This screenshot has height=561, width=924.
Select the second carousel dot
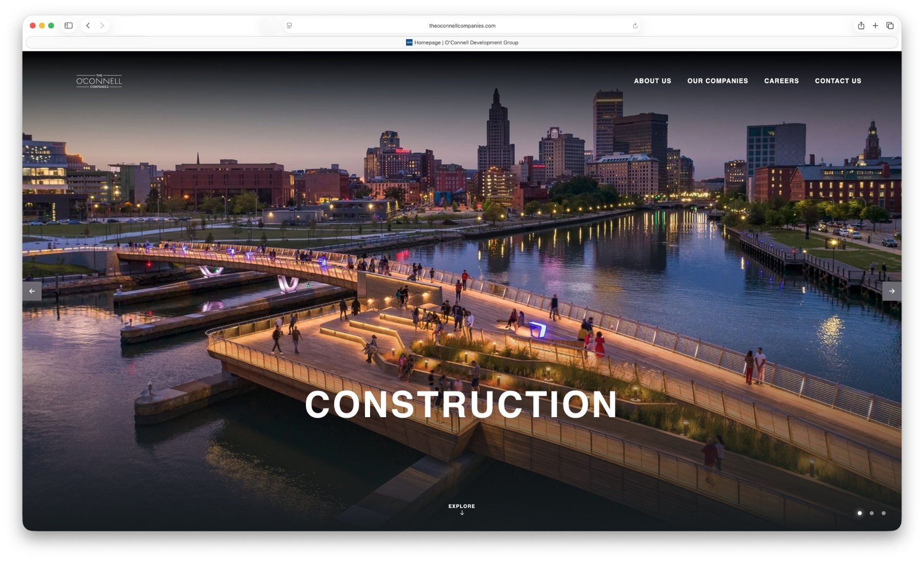click(x=872, y=513)
